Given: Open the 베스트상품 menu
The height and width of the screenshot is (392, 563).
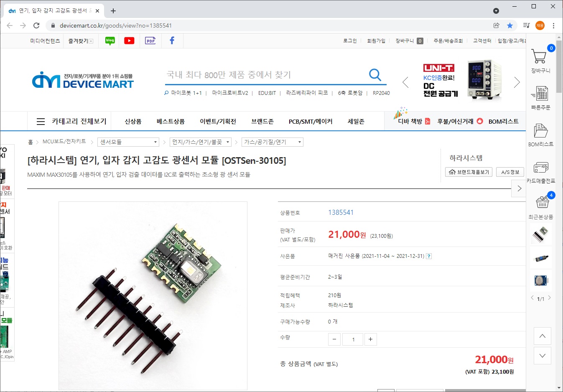Looking at the screenshot, I should pyautogui.click(x=171, y=121).
